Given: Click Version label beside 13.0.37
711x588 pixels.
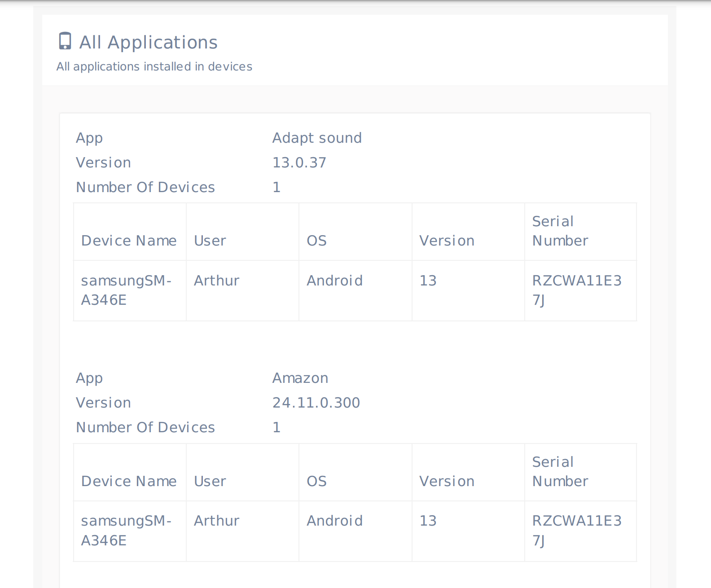Looking at the screenshot, I should [x=103, y=162].
